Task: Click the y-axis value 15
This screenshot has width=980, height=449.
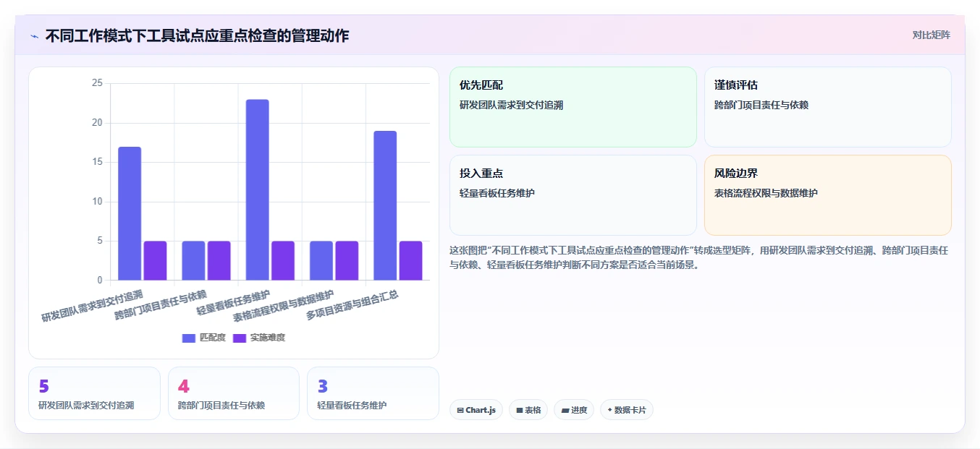Action: click(98, 162)
